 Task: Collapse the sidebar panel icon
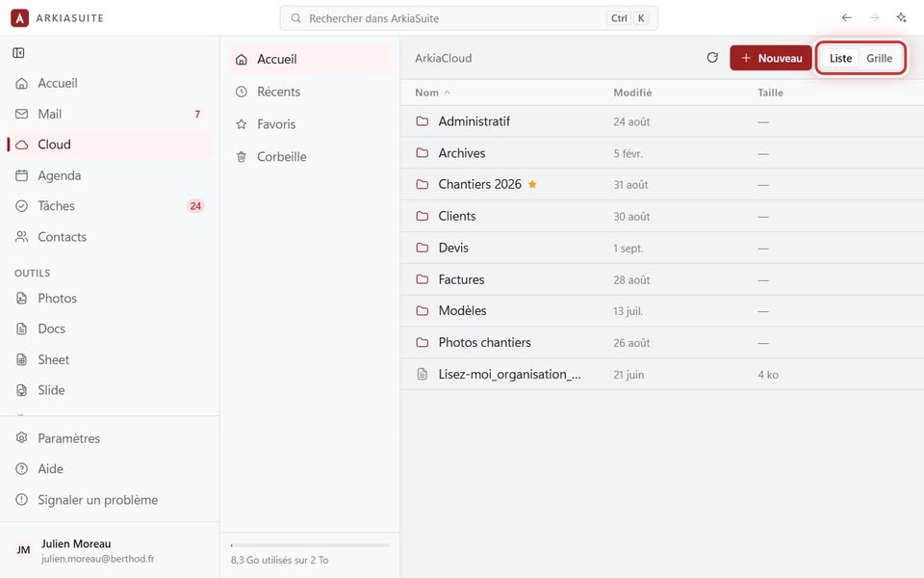(x=19, y=53)
